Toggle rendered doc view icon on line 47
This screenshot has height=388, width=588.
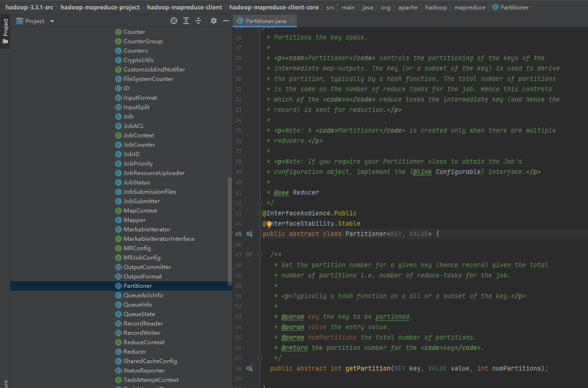249,254
